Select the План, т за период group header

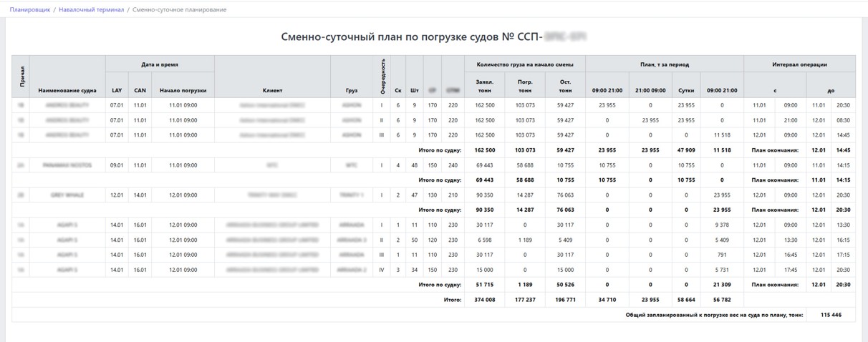(x=665, y=64)
